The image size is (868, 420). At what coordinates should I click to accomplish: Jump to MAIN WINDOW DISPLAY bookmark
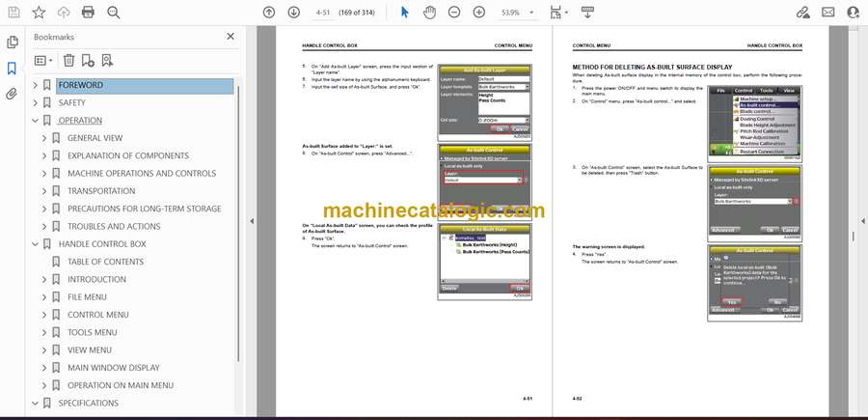tap(114, 368)
